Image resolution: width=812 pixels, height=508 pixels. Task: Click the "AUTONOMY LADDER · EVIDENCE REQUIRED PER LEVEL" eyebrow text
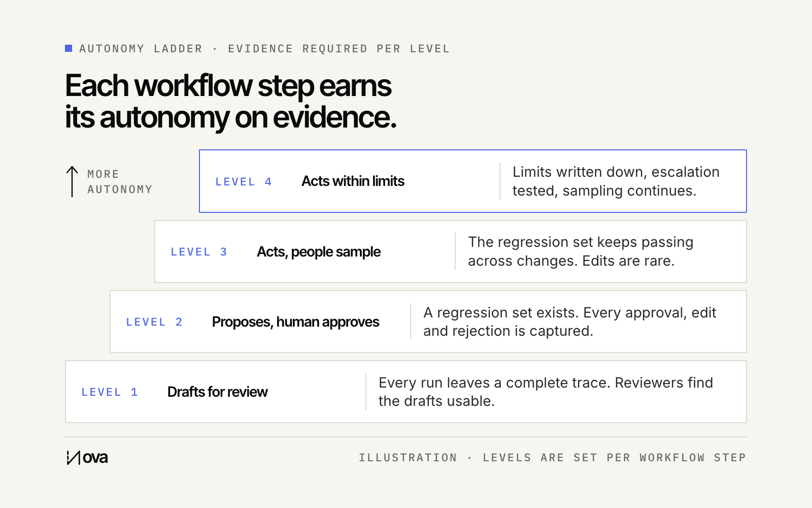(x=264, y=49)
